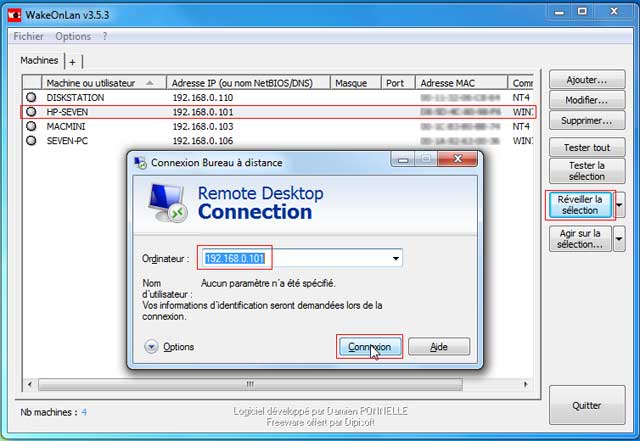This screenshot has width=640, height=441.
Task: Open the Options menu in WakeOnLan
Action: pyautogui.click(x=73, y=36)
